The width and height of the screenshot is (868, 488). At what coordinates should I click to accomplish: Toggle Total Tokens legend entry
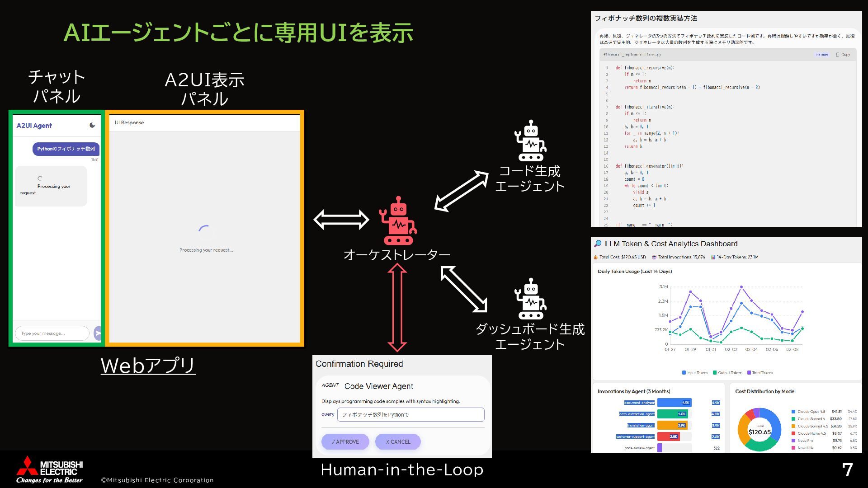point(749,373)
